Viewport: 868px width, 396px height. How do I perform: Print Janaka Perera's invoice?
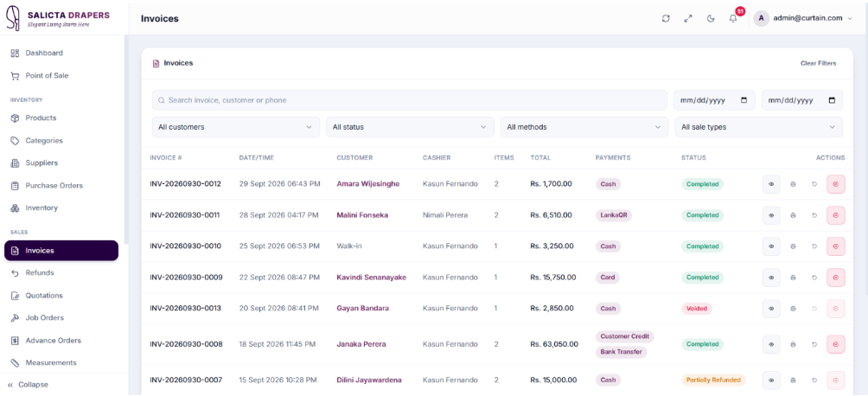(793, 344)
